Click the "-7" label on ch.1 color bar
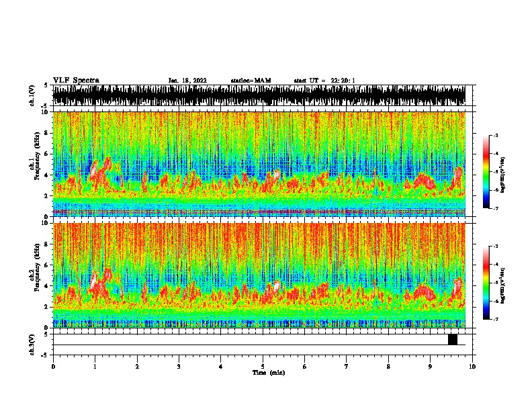 (x=495, y=208)
